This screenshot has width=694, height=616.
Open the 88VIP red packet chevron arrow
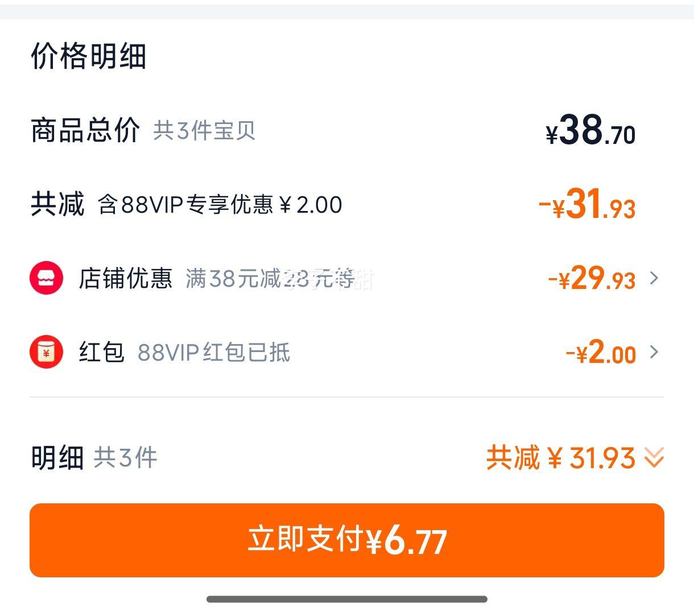654,352
